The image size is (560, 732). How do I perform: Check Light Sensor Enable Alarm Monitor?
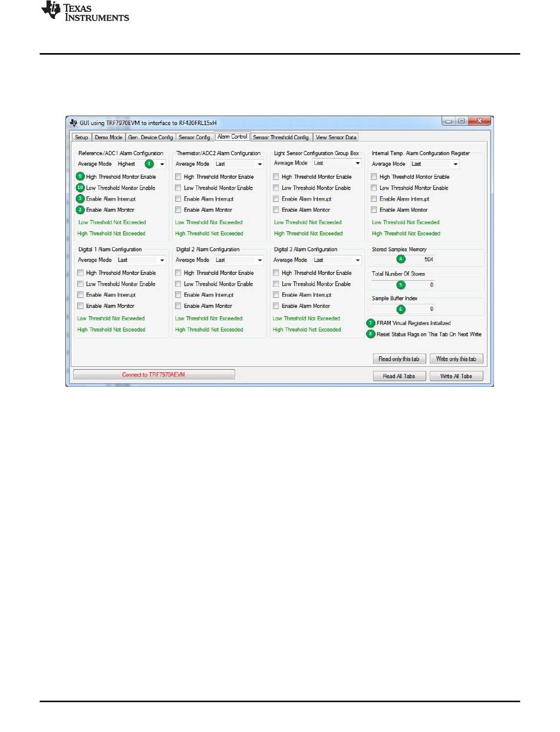click(x=276, y=210)
